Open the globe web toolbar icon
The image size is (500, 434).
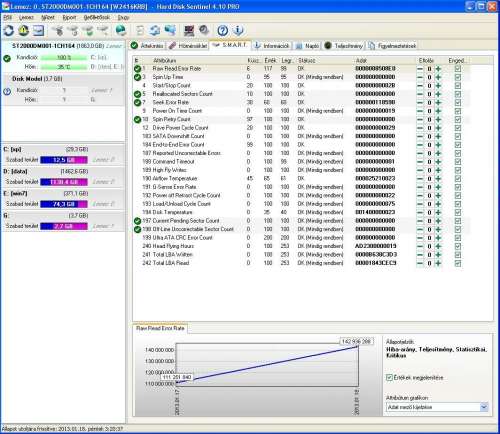[x=121, y=31]
